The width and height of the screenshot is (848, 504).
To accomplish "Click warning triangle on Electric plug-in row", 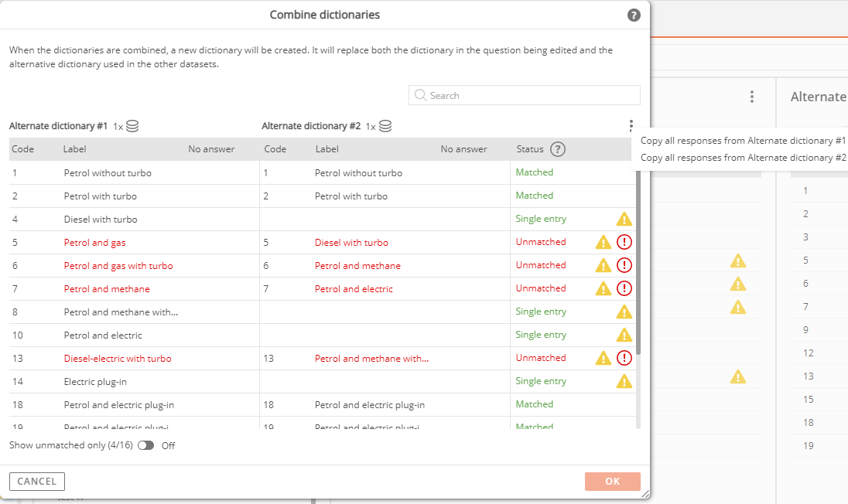I will tap(624, 381).
